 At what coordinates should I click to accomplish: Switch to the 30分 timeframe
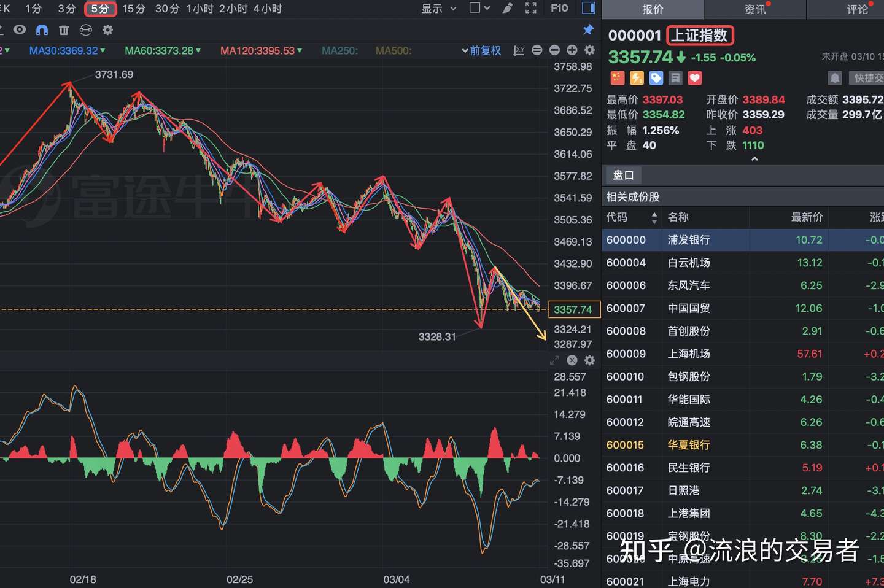click(167, 9)
